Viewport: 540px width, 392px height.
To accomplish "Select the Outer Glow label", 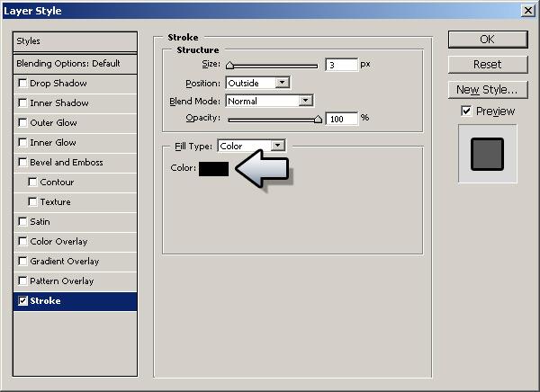I will click(x=53, y=123).
